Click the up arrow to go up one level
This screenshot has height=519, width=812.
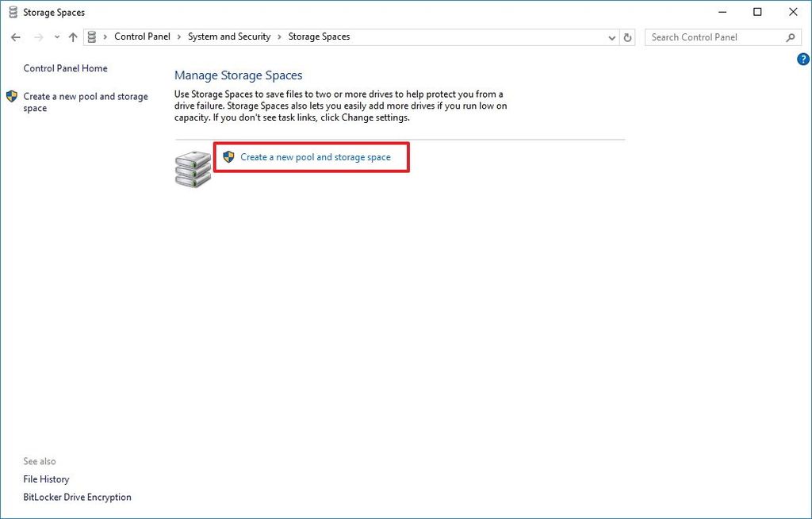point(73,37)
